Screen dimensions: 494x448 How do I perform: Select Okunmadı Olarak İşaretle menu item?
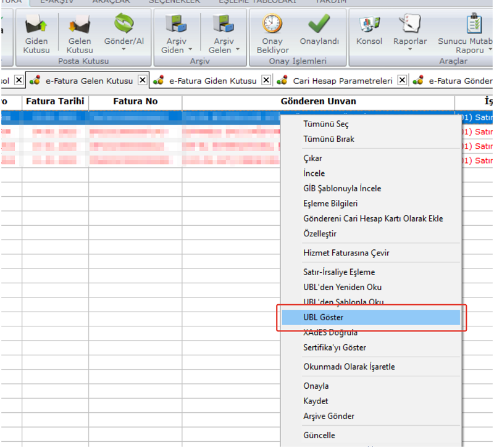click(x=371, y=367)
